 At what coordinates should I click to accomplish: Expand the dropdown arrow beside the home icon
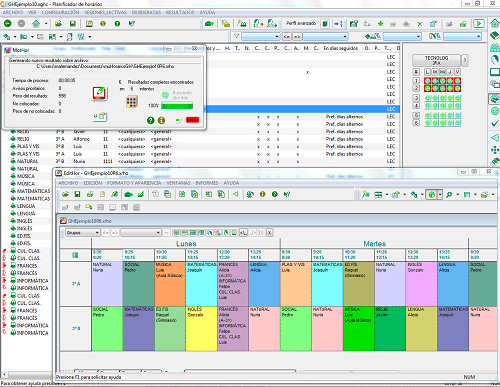point(46,24)
